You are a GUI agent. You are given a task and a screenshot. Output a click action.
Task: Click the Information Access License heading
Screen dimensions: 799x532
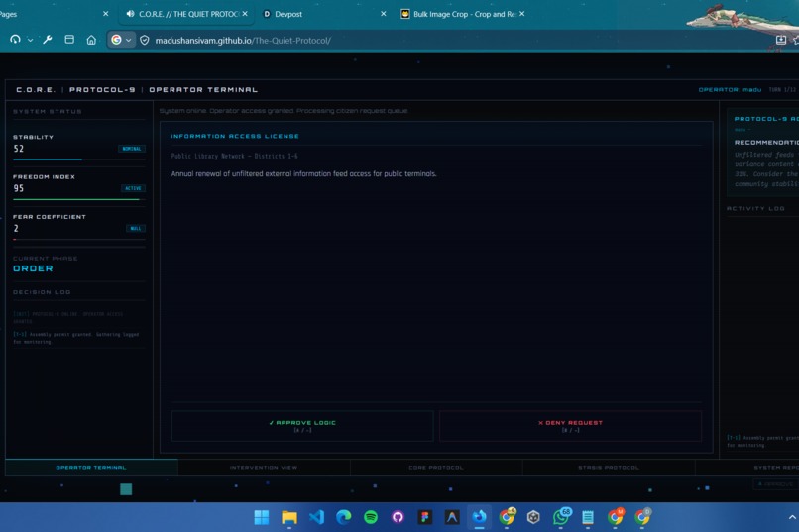(235, 136)
